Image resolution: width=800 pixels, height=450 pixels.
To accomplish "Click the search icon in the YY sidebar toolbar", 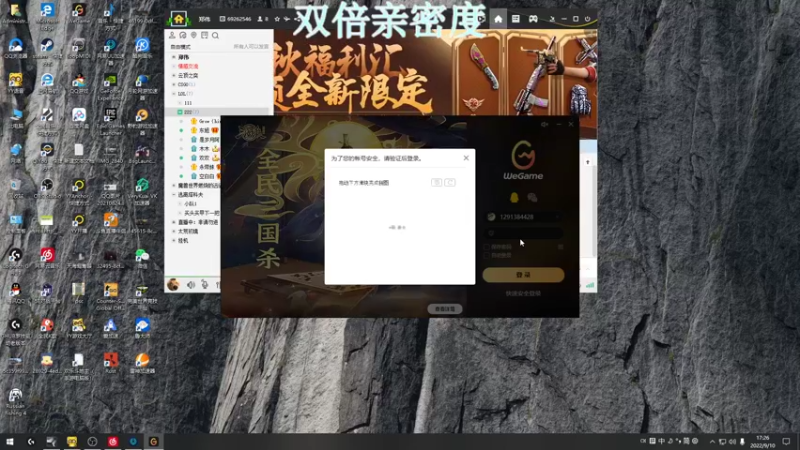I will [x=215, y=35].
